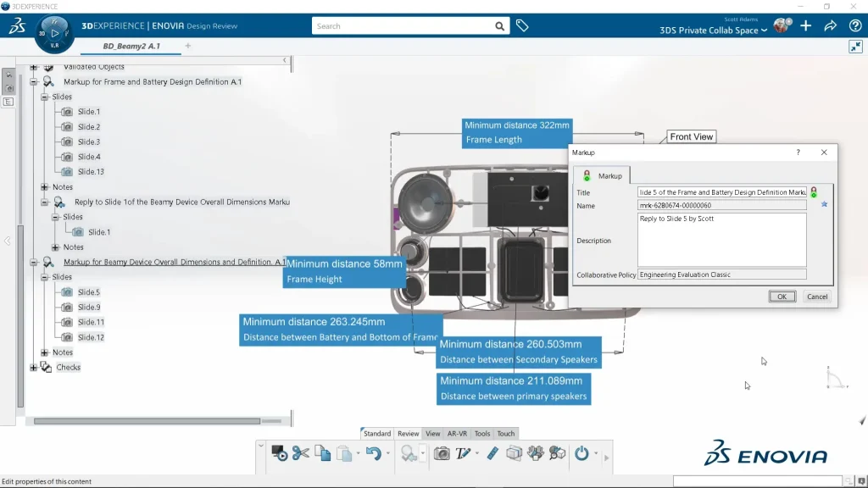Click the blue star icon in the Markup dialog
The height and width of the screenshot is (488, 868).
pyautogui.click(x=824, y=204)
